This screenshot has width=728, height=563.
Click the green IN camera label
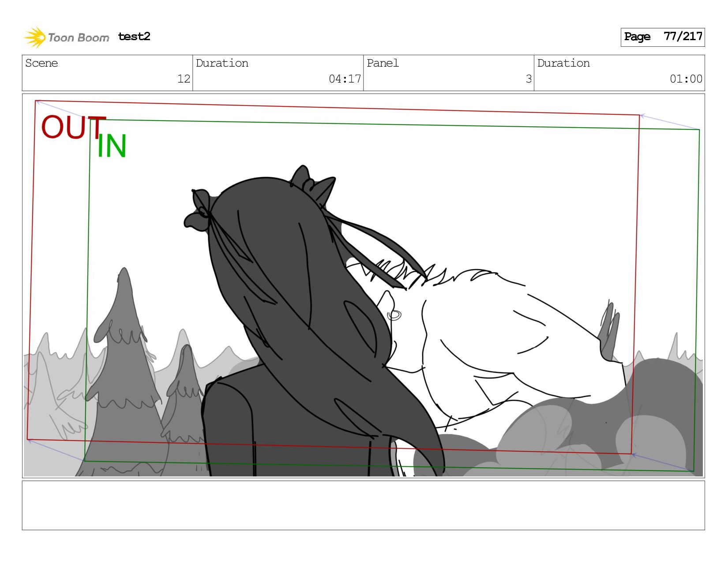click(112, 146)
